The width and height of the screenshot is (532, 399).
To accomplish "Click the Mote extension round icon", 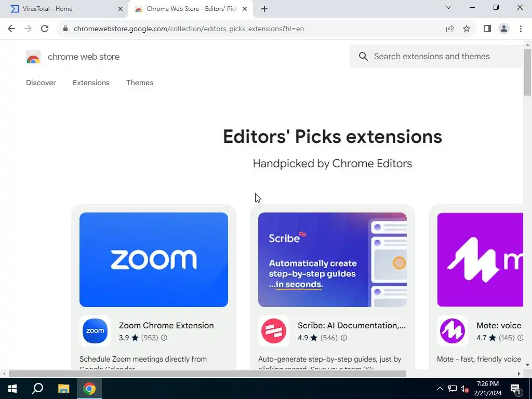I will point(453,331).
